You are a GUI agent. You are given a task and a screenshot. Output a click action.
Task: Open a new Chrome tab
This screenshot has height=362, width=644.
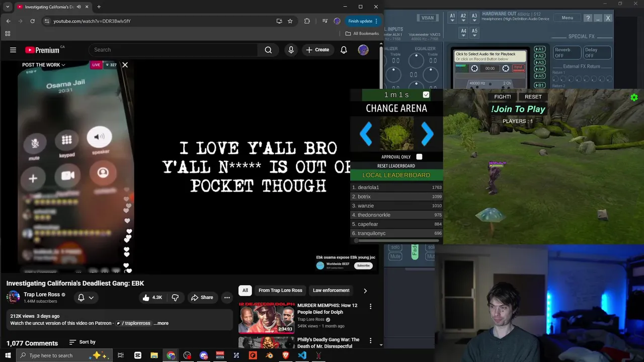pyautogui.click(x=99, y=7)
